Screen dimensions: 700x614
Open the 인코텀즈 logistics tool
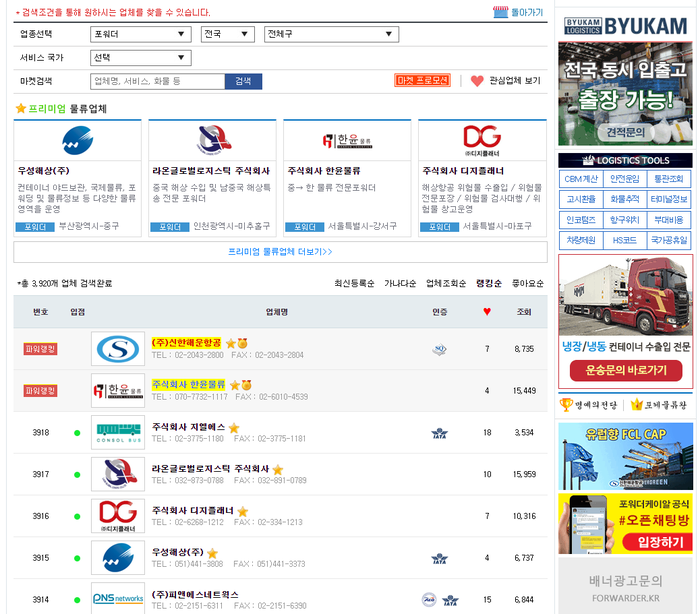click(581, 220)
